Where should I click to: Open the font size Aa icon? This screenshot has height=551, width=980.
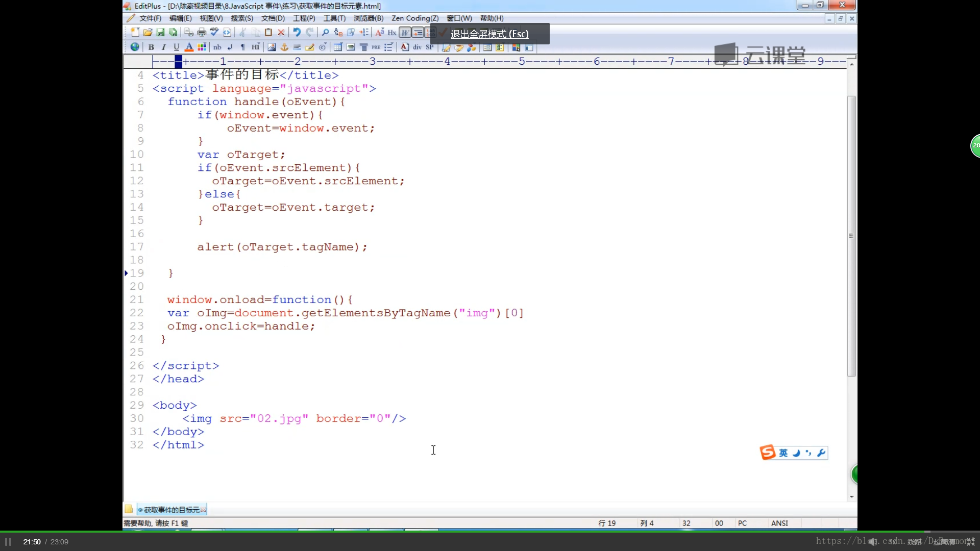click(x=379, y=33)
